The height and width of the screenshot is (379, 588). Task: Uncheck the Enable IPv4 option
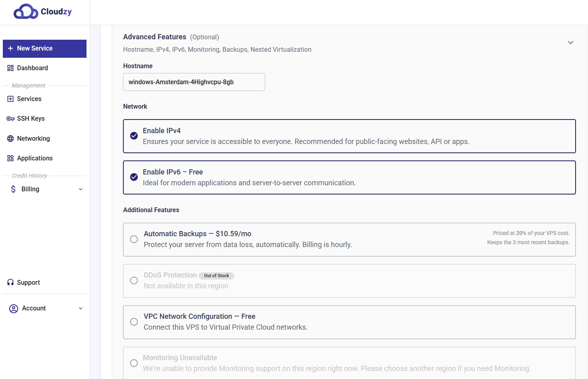pos(134,136)
